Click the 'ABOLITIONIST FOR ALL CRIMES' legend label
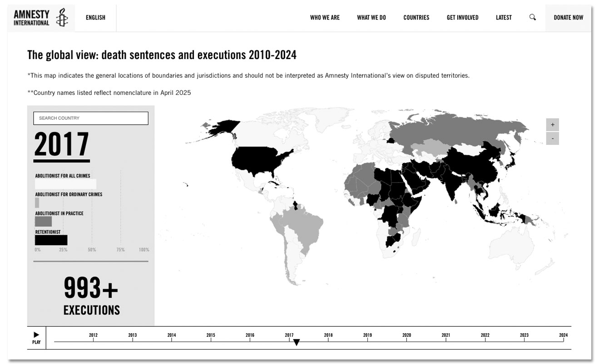This screenshot has width=599, height=364. point(62,176)
